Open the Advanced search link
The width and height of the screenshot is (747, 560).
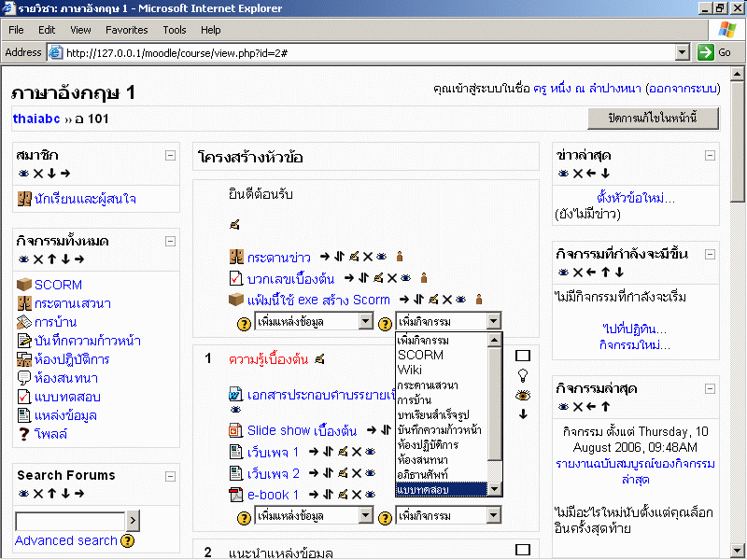65,540
